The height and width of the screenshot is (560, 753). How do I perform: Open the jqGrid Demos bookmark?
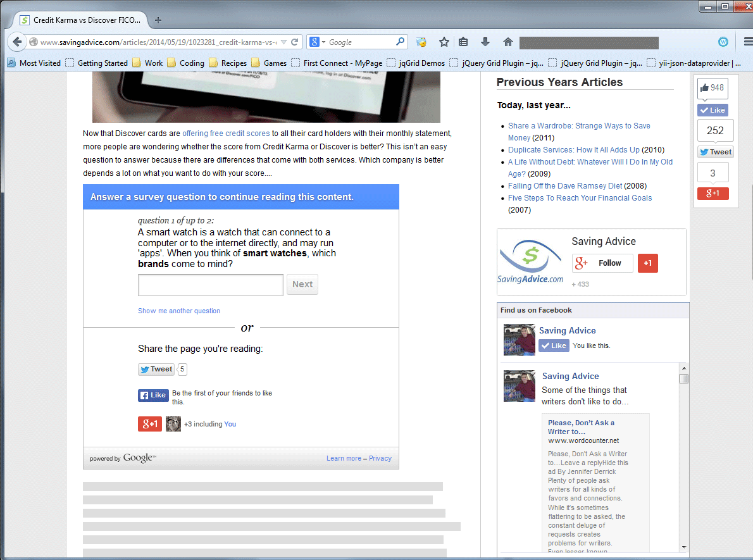pyautogui.click(x=416, y=63)
